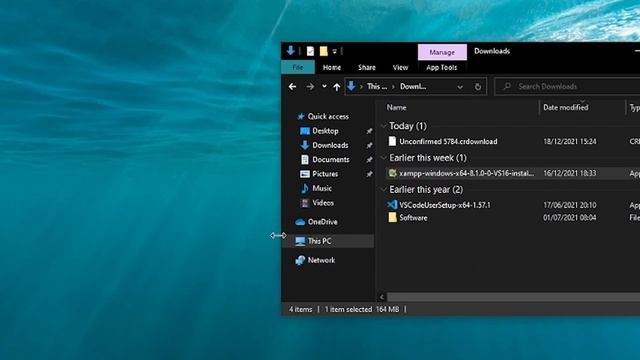
Task: Click the pin icon next to Pictures
Action: pyautogui.click(x=369, y=174)
